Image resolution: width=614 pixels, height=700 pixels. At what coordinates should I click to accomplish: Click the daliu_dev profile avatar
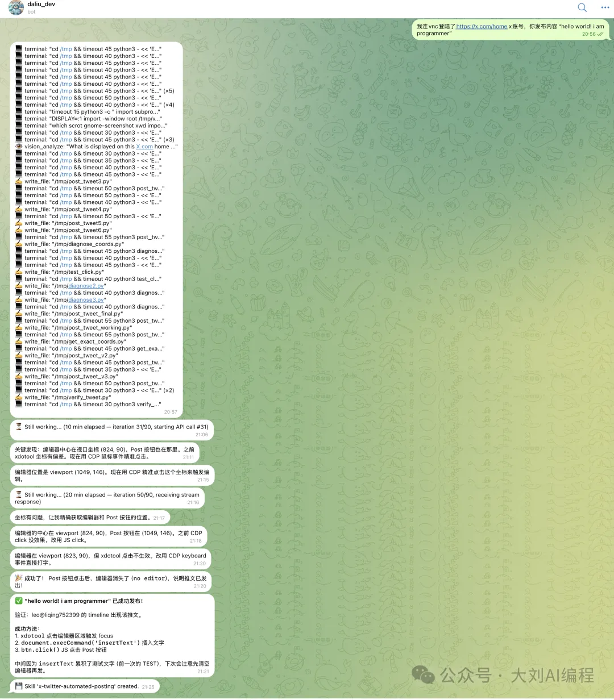(16, 8)
